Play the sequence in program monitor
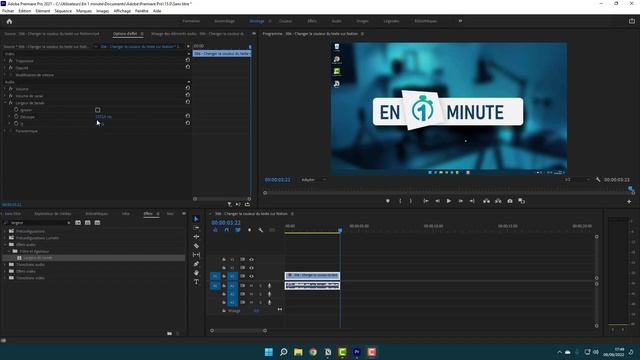Viewport: 640px width, 360px height. (449, 201)
